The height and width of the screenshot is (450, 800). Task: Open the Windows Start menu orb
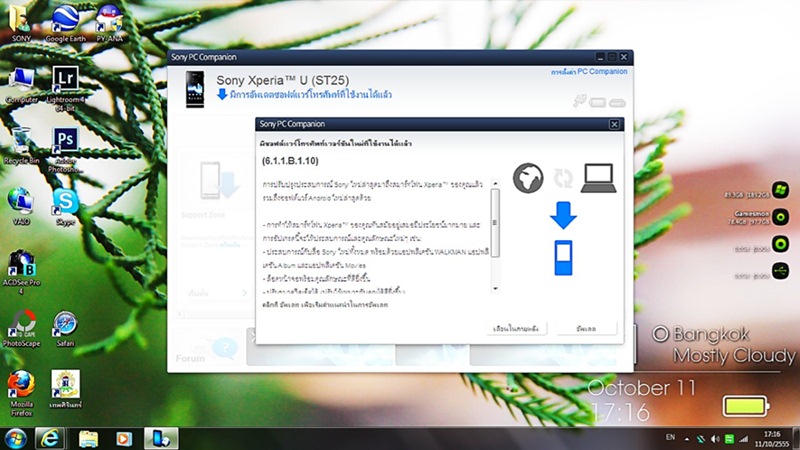tap(15, 438)
